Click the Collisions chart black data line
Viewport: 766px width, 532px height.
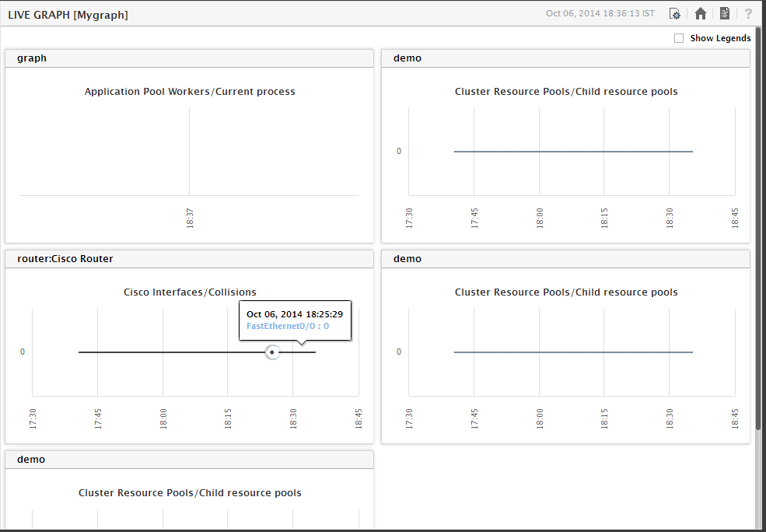tap(171, 352)
